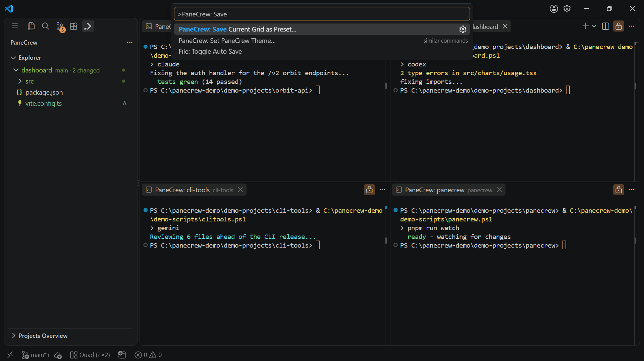
Task: Choose Set PaneCrew Theme command
Action: coord(227,41)
